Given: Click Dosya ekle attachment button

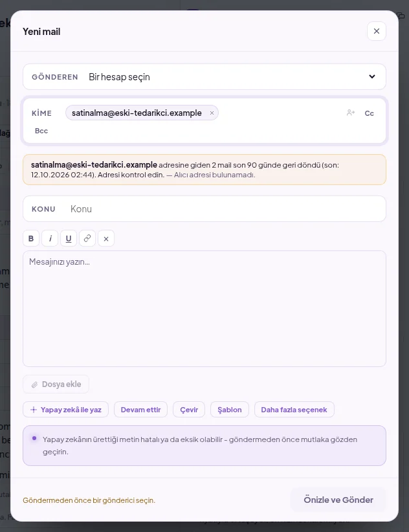Looking at the screenshot, I should coord(56,384).
